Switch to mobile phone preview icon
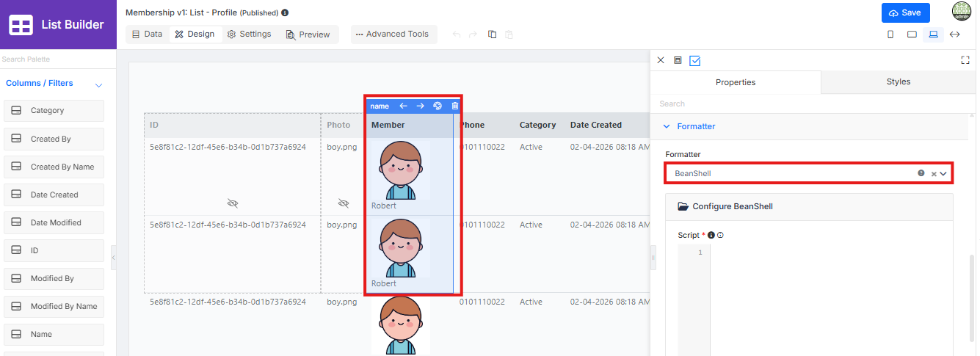The image size is (980, 356). (890, 34)
